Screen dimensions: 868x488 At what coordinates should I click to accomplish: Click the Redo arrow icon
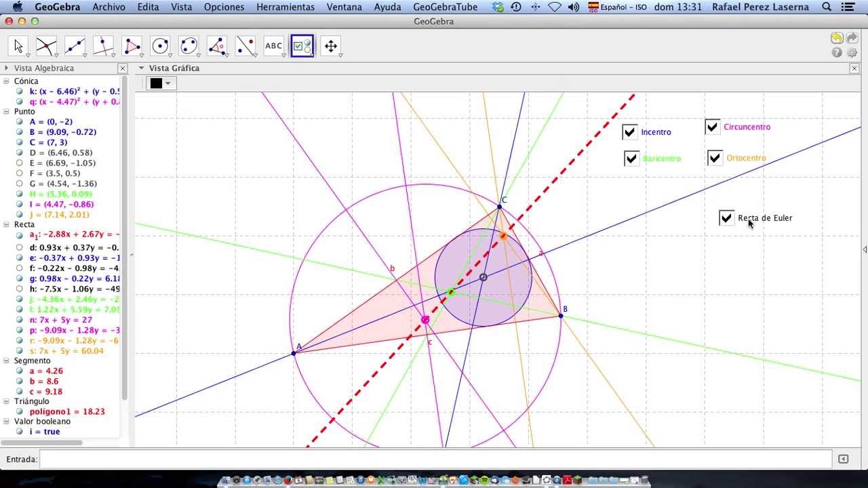852,38
